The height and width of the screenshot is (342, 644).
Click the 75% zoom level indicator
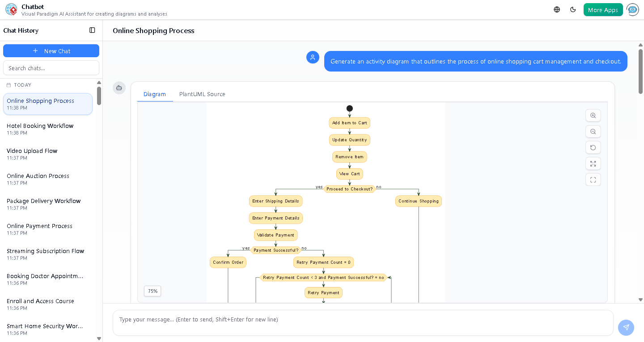point(152,291)
